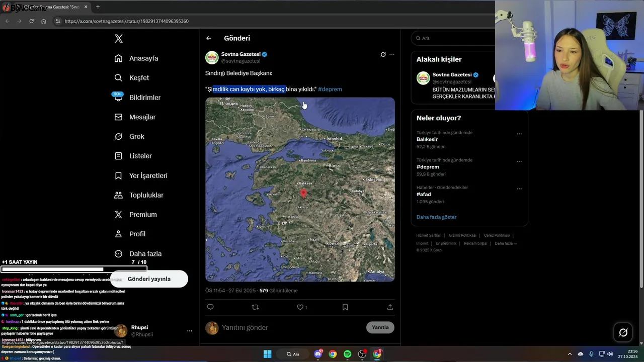Image resolution: width=644 pixels, height=362 pixels.
Task: Open Anasayfa from the X sidebar
Action: tap(136, 58)
